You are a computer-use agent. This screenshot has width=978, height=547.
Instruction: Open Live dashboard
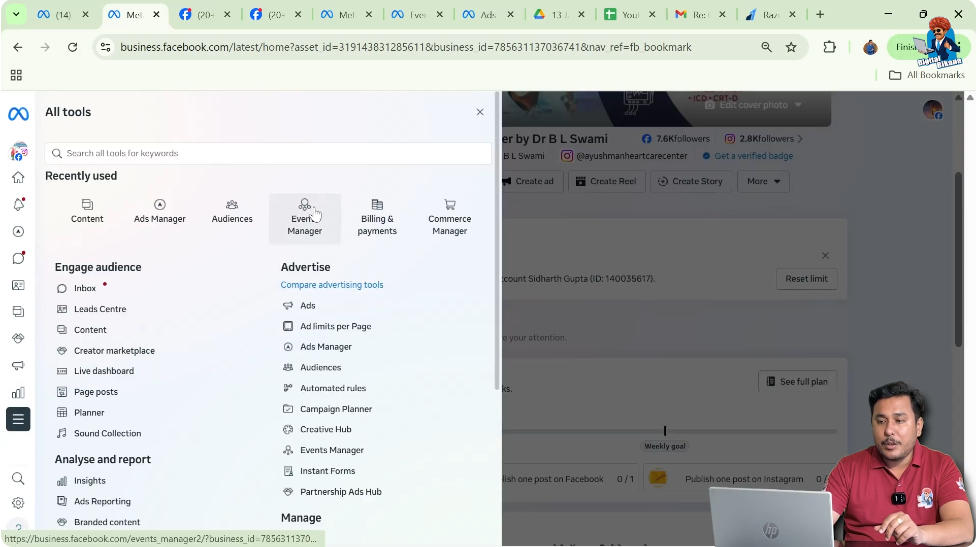pos(104,371)
